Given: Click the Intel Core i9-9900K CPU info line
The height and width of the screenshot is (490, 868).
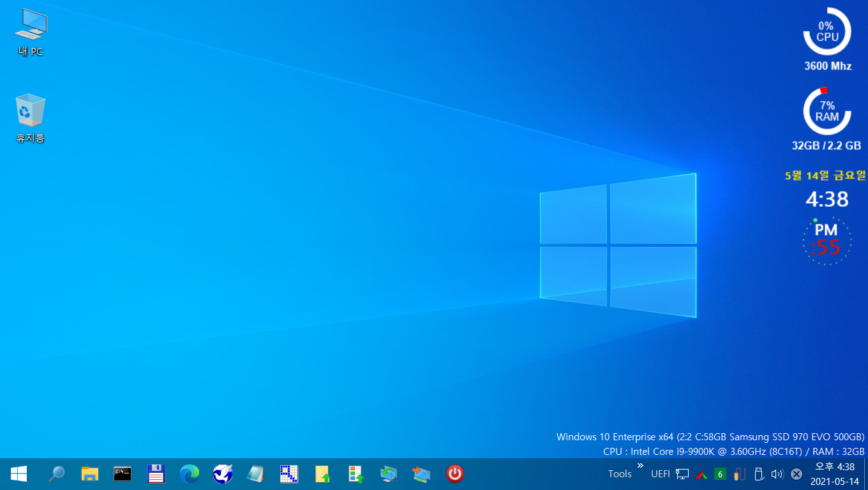Looking at the screenshot, I should pyautogui.click(x=734, y=451).
